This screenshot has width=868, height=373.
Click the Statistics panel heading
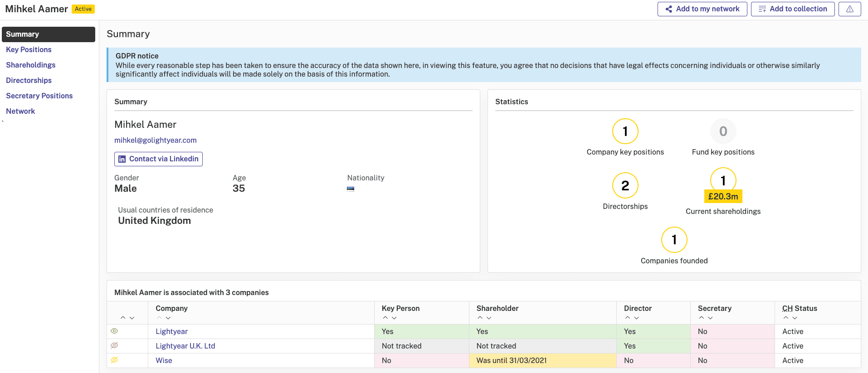click(x=512, y=102)
